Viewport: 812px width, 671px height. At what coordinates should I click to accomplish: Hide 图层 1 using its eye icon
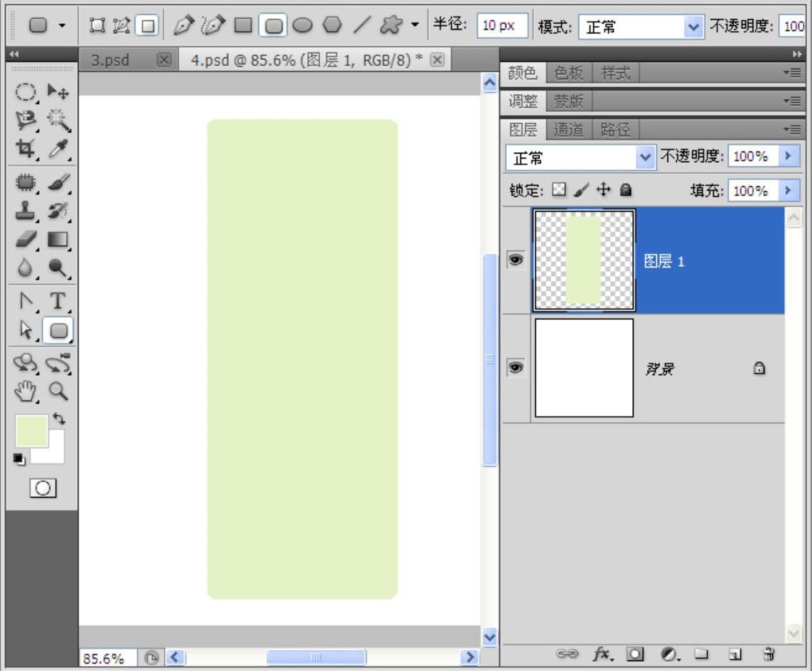(516, 260)
